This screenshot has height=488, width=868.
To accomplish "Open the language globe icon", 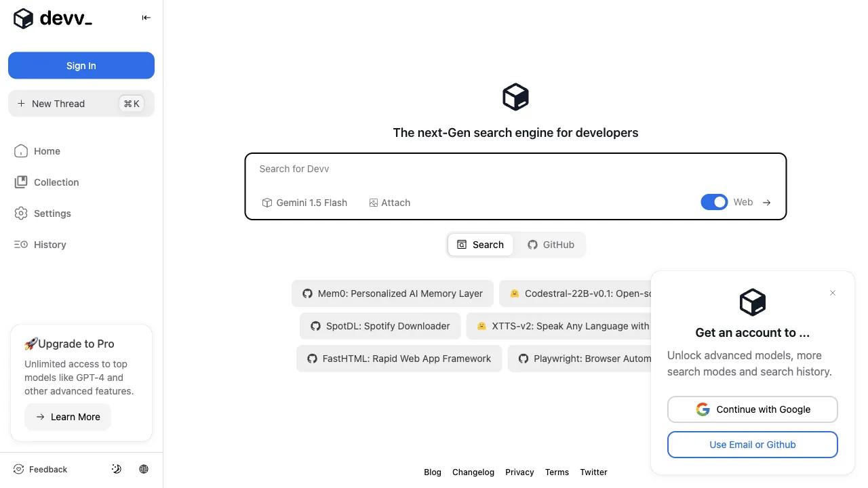I will (x=144, y=469).
